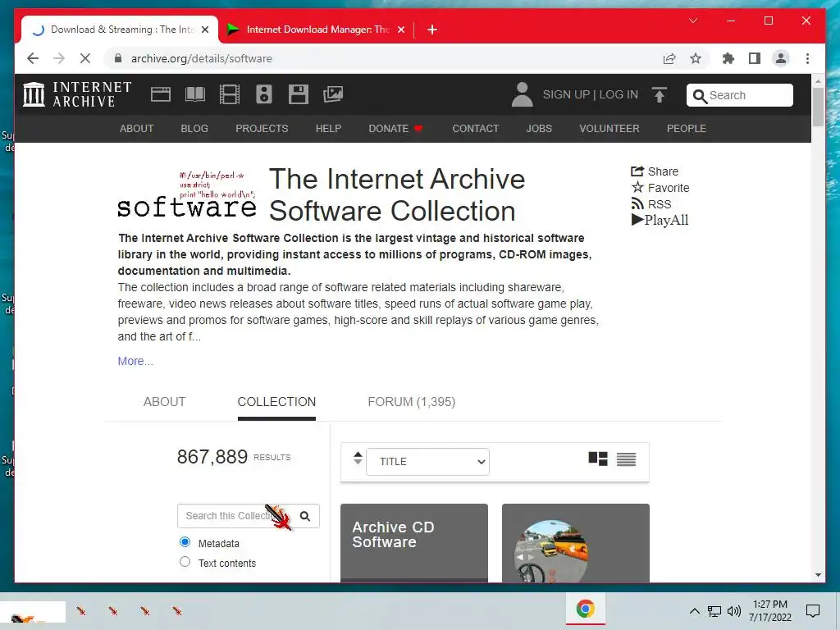Open the CONTACT nav link
The height and width of the screenshot is (630, 840).
(x=475, y=129)
